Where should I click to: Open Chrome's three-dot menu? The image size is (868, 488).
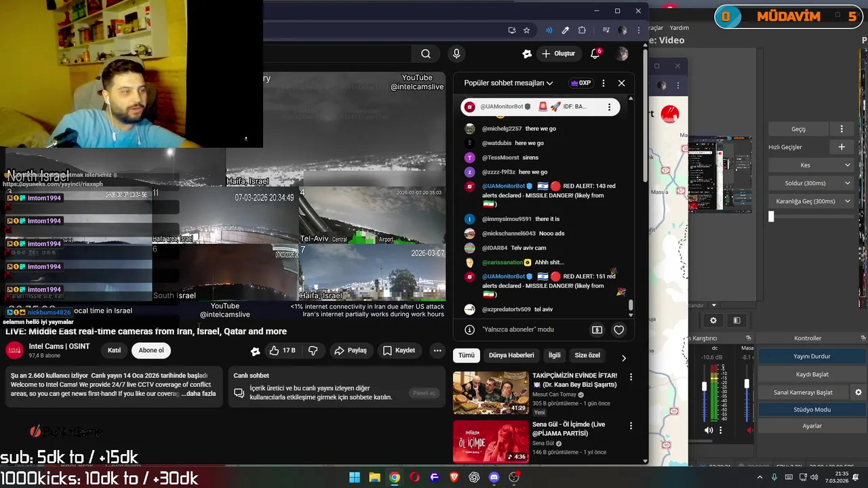tap(638, 30)
